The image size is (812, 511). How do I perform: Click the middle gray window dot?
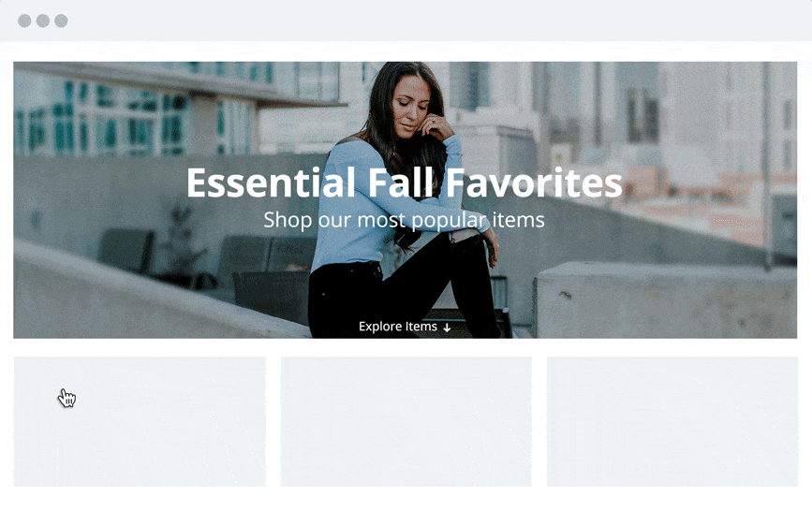[x=43, y=21]
